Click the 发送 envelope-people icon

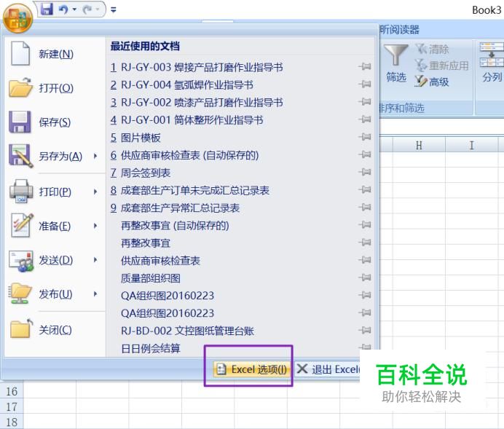(21, 261)
